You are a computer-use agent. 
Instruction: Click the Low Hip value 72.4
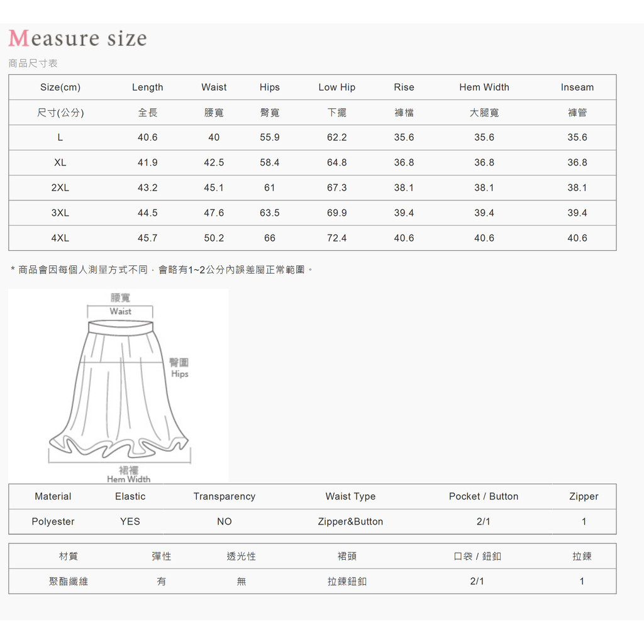point(336,238)
